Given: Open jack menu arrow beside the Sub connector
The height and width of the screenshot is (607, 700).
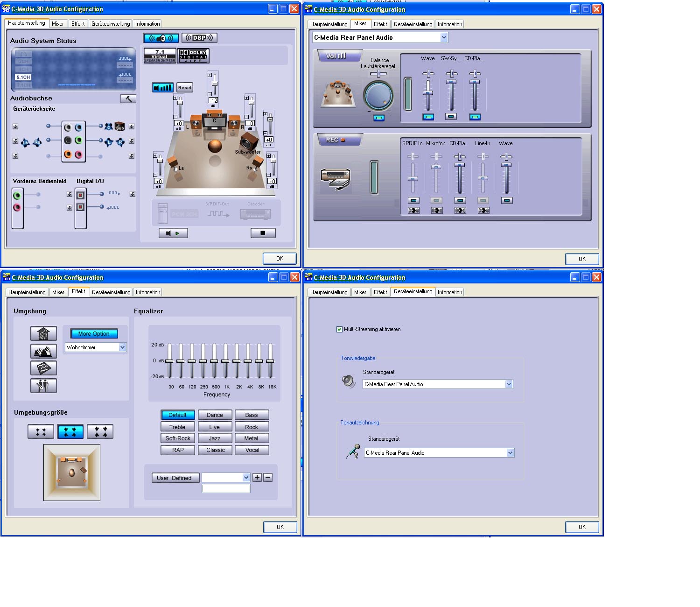Looking at the screenshot, I should pos(132,127).
